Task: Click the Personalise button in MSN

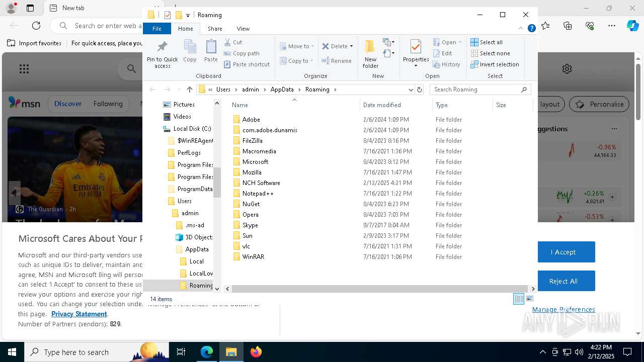Action: tap(599, 104)
